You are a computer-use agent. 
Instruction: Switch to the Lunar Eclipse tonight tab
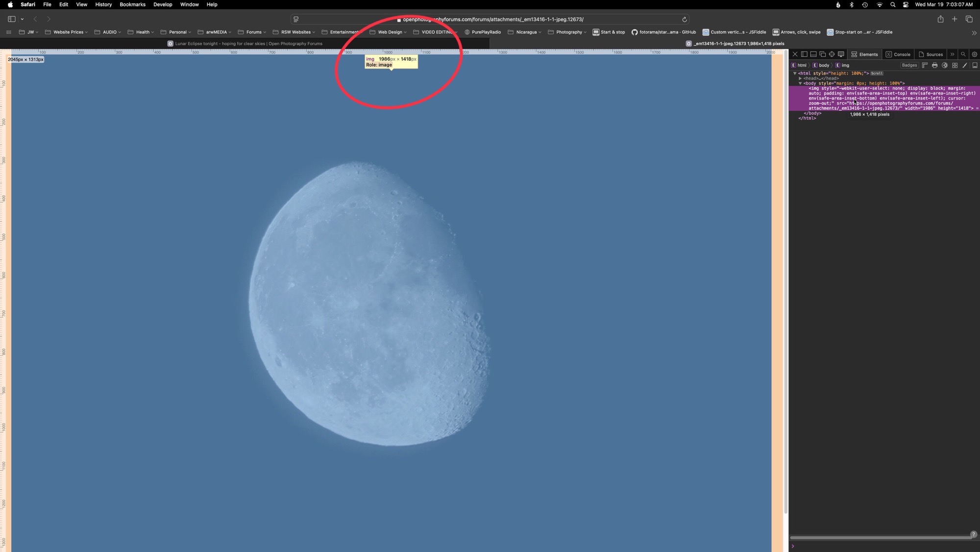tap(245, 44)
